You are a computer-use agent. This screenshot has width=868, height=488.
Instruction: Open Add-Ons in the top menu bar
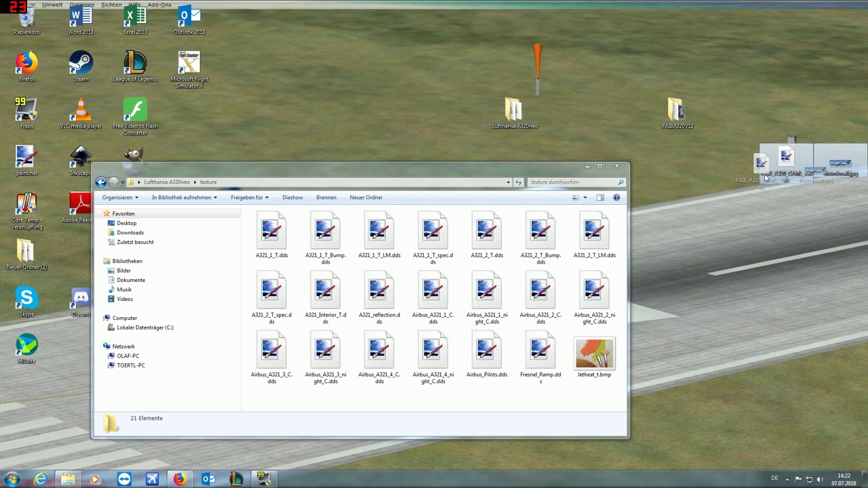click(159, 5)
